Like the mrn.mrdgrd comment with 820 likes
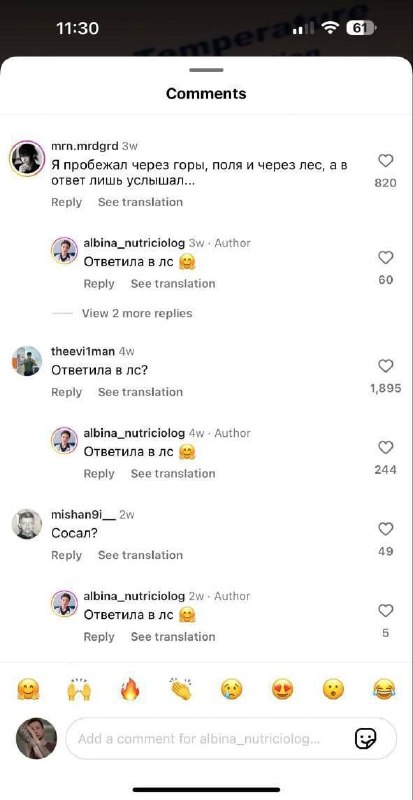This screenshot has width=413, height=800. pyautogui.click(x=385, y=161)
